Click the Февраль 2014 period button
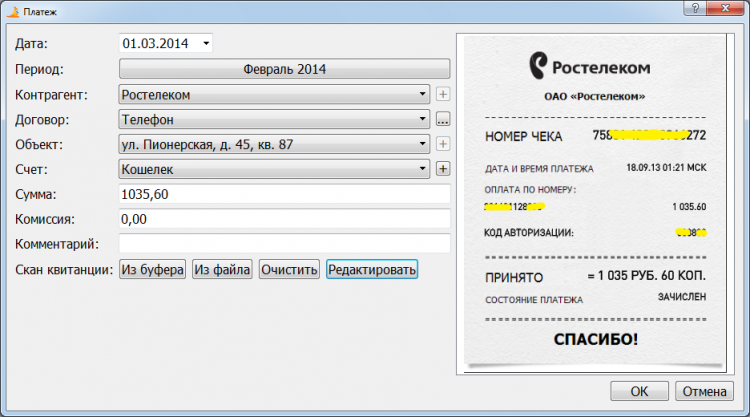 tap(285, 69)
